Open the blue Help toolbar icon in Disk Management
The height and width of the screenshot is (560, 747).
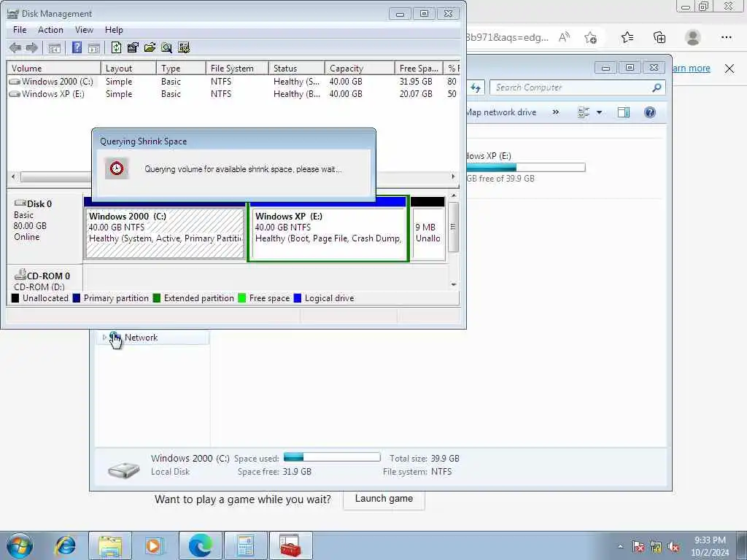pyautogui.click(x=77, y=47)
